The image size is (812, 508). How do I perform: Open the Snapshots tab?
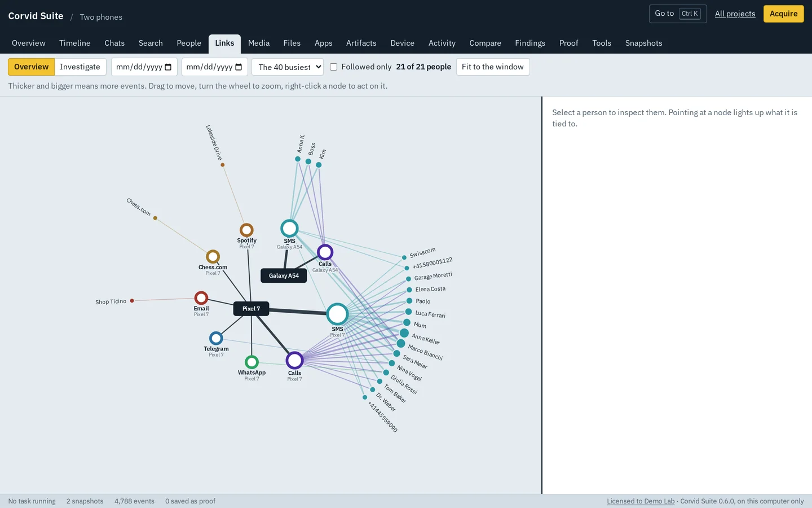[643, 43]
